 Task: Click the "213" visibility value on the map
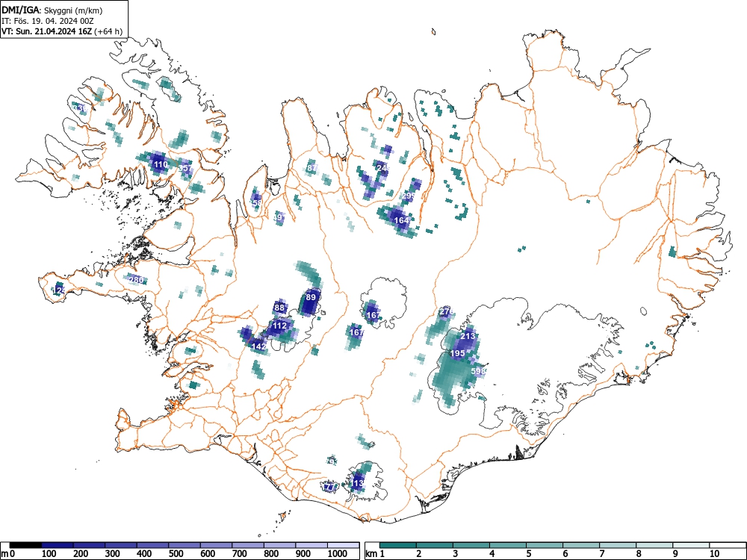point(468,336)
